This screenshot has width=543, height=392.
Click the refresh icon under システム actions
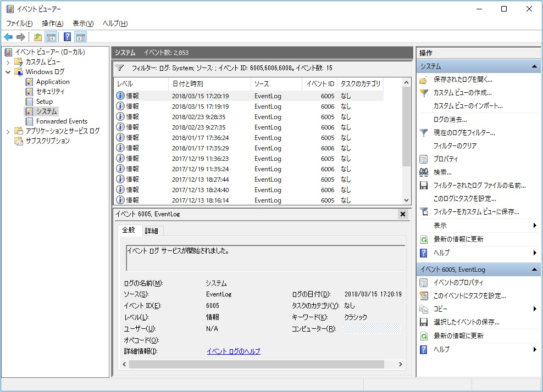point(424,239)
